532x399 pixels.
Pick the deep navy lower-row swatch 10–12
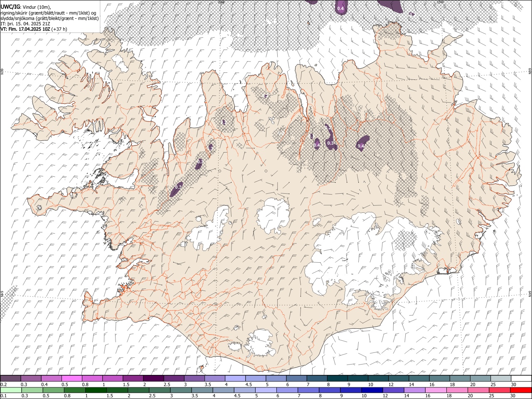tap(372, 390)
